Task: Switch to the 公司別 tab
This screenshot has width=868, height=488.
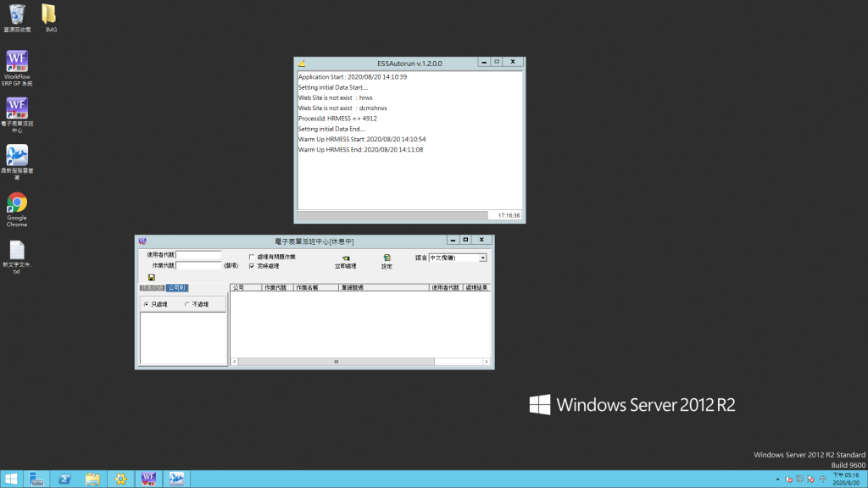Action: click(177, 288)
